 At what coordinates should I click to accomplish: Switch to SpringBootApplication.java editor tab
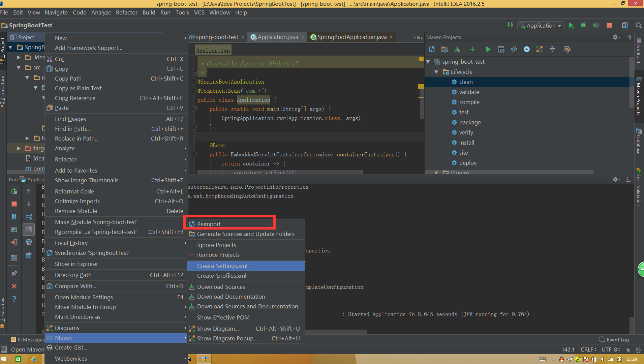pyautogui.click(x=351, y=37)
